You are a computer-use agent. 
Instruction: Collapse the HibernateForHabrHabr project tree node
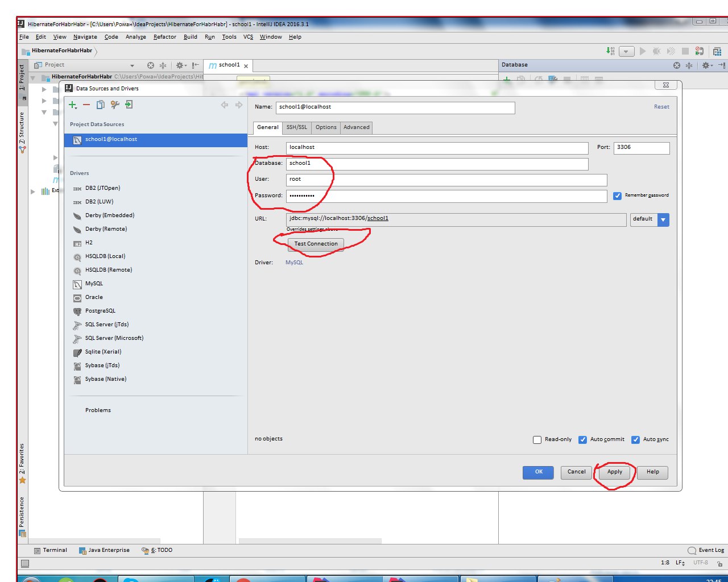tap(33, 76)
